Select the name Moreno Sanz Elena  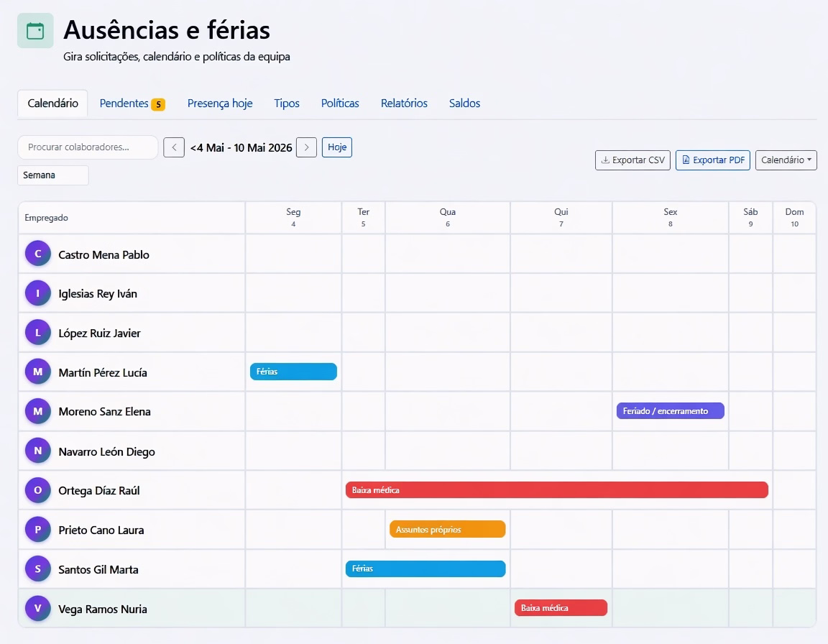coord(104,412)
